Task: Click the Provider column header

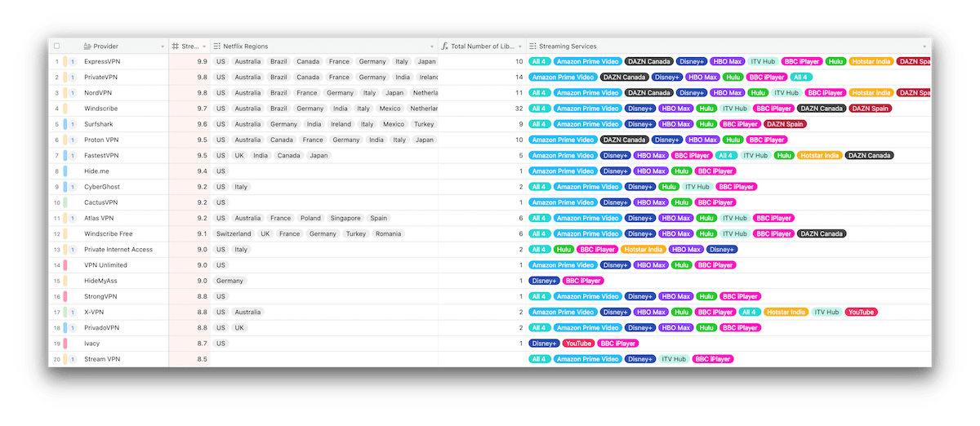Action: coord(124,47)
